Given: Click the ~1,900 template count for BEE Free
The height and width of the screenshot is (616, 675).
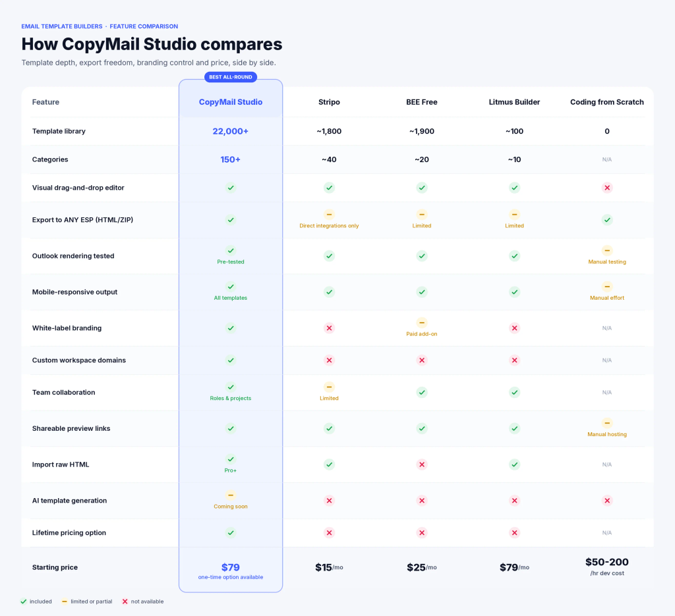Looking at the screenshot, I should [422, 131].
